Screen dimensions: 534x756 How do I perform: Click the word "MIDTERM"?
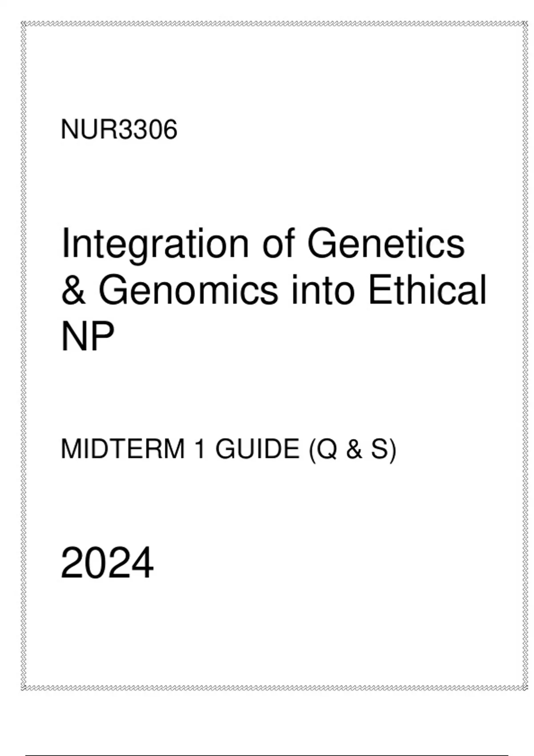pos(122,449)
